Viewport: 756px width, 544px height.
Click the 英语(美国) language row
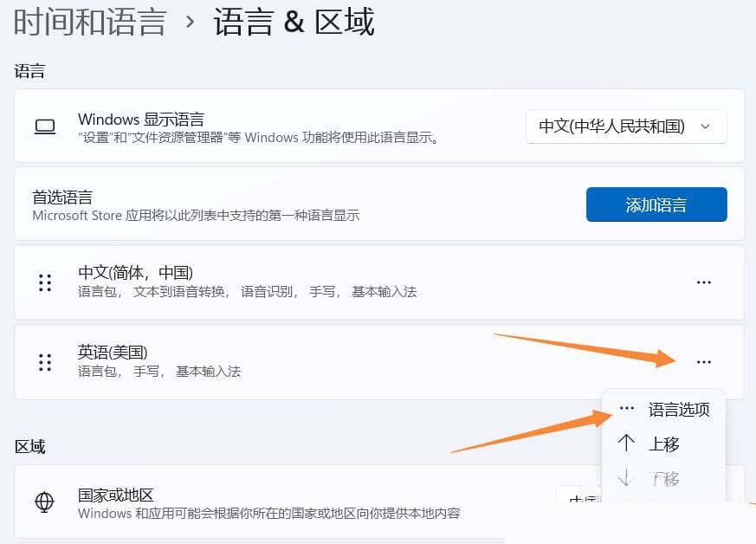click(x=260, y=362)
